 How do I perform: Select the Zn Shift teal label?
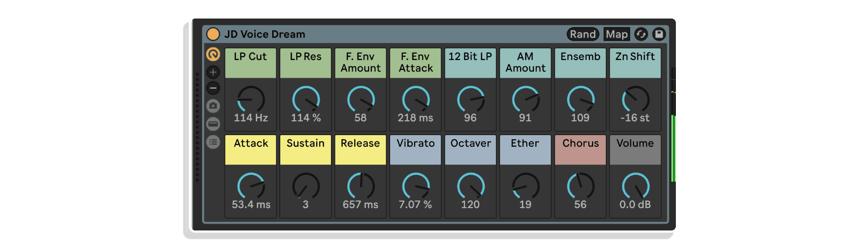click(635, 63)
